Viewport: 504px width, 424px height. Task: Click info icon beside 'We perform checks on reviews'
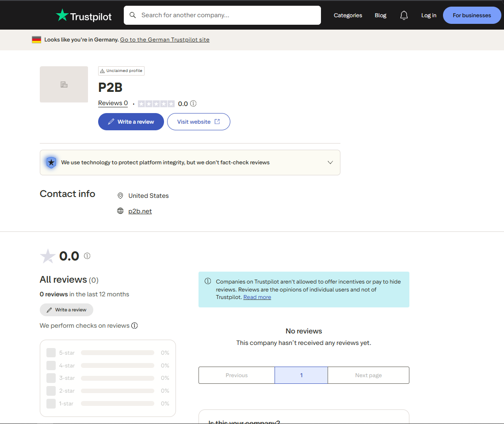coord(134,326)
